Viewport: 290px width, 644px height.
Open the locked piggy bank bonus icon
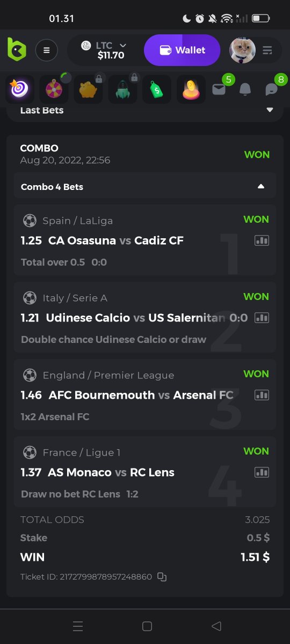[x=88, y=90]
